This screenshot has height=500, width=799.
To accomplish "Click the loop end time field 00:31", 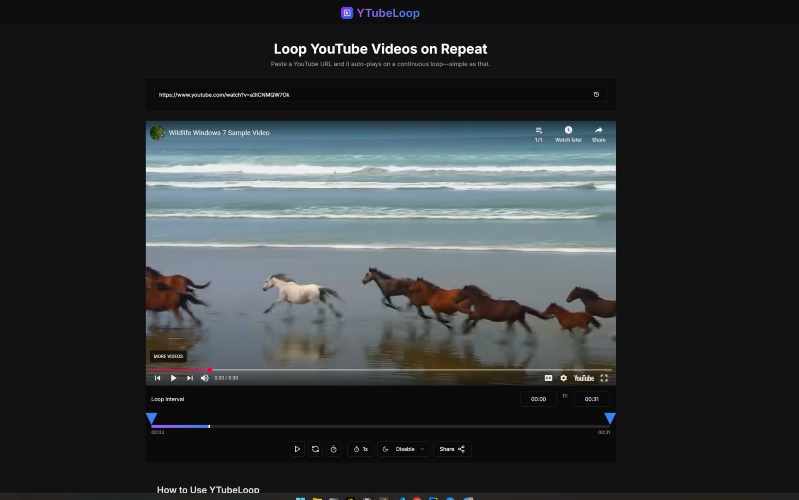I will tap(592, 399).
